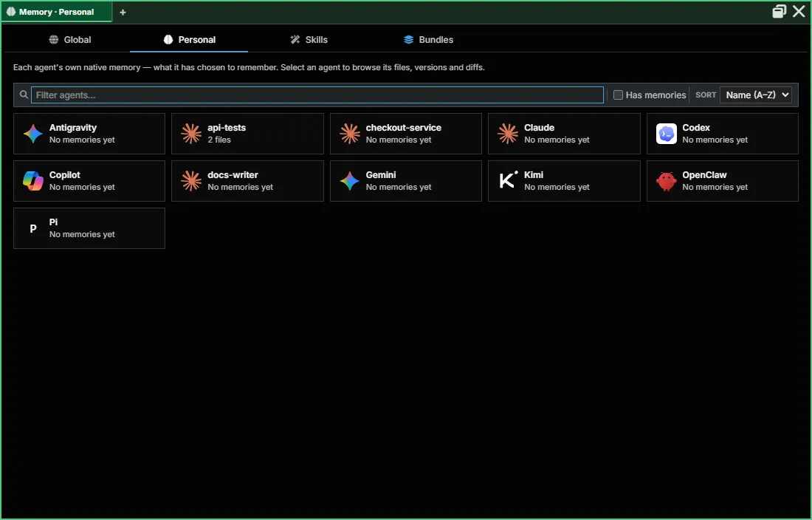Open the Antigravity agent card
The width and height of the screenshot is (812, 520).
[89, 134]
